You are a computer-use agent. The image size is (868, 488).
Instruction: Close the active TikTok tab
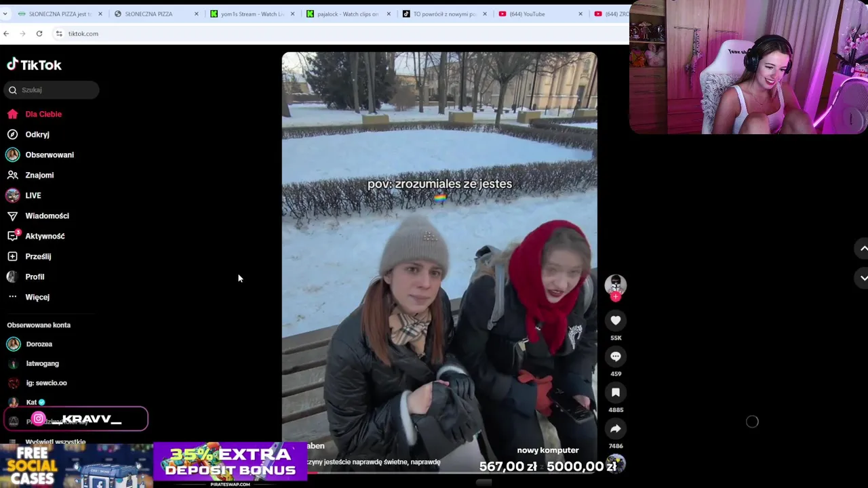(x=485, y=14)
